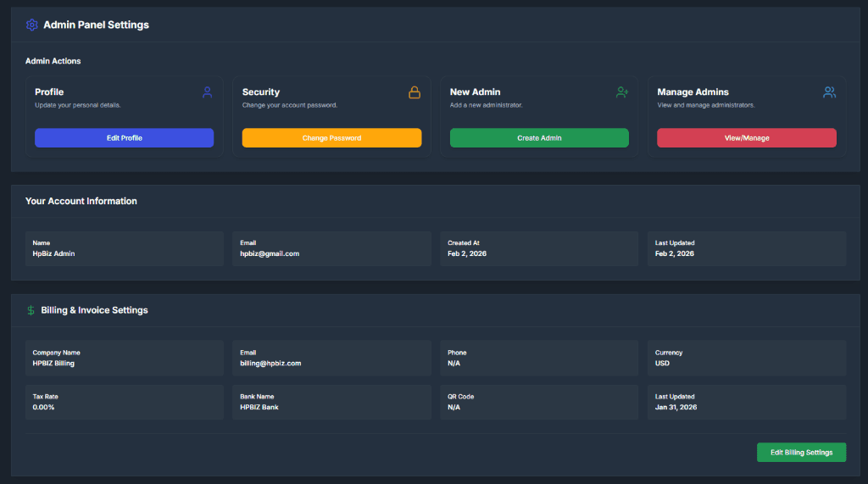Click 'Add a new administrator.' text
The height and width of the screenshot is (484, 868).
tap(486, 105)
